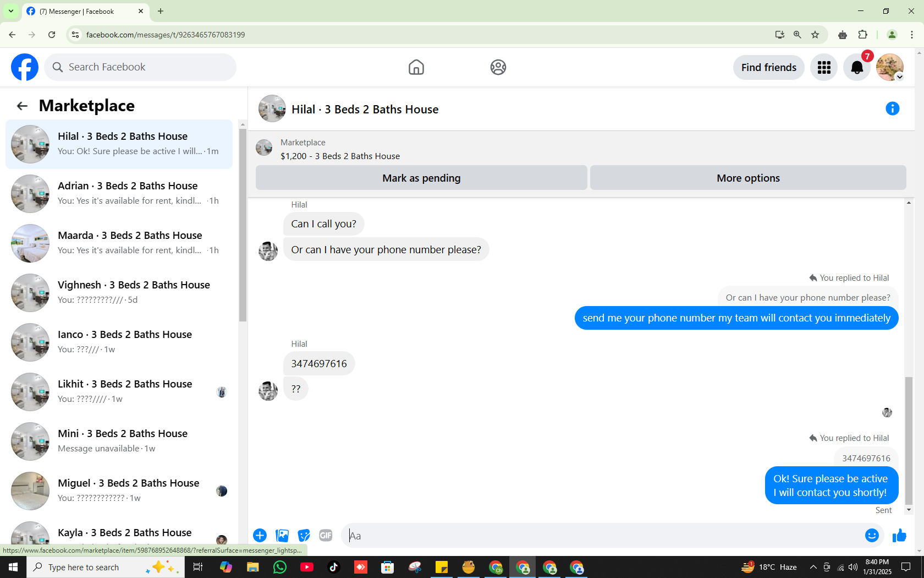Open the Vighnesh chat in sidebar

point(119,293)
